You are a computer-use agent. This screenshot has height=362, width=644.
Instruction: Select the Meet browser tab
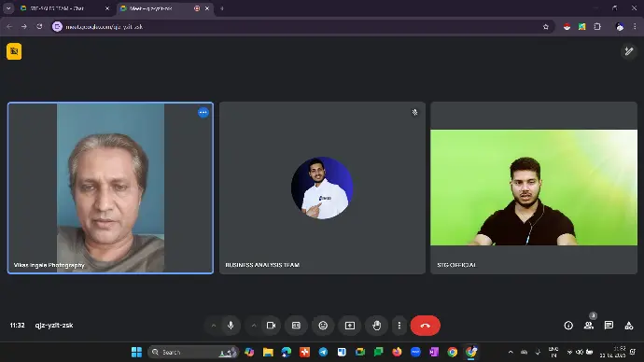164,8
